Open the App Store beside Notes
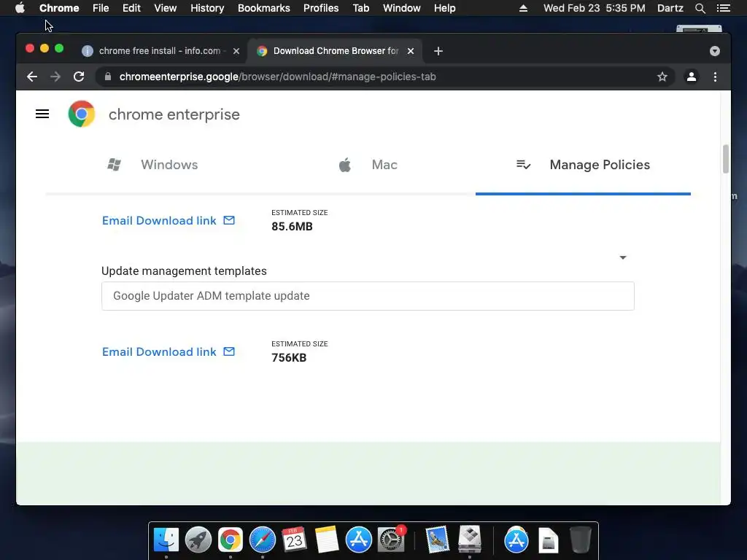The width and height of the screenshot is (747, 560). (358, 540)
